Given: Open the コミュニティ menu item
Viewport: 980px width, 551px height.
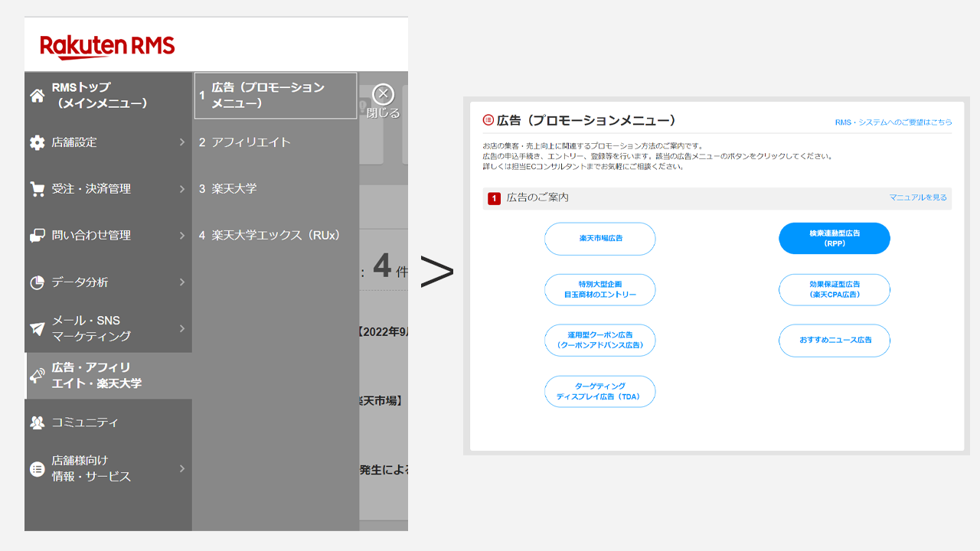Looking at the screenshot, I should click(x=108, y=422).
